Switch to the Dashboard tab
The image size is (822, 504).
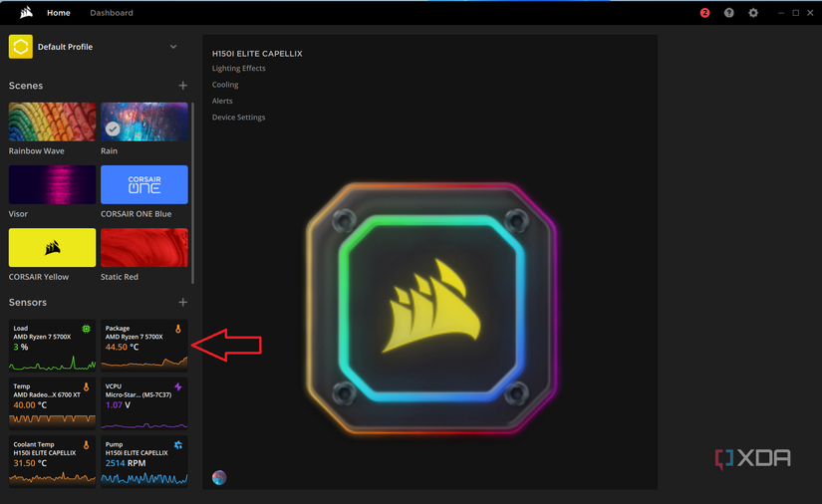click(x=112, y=13)
